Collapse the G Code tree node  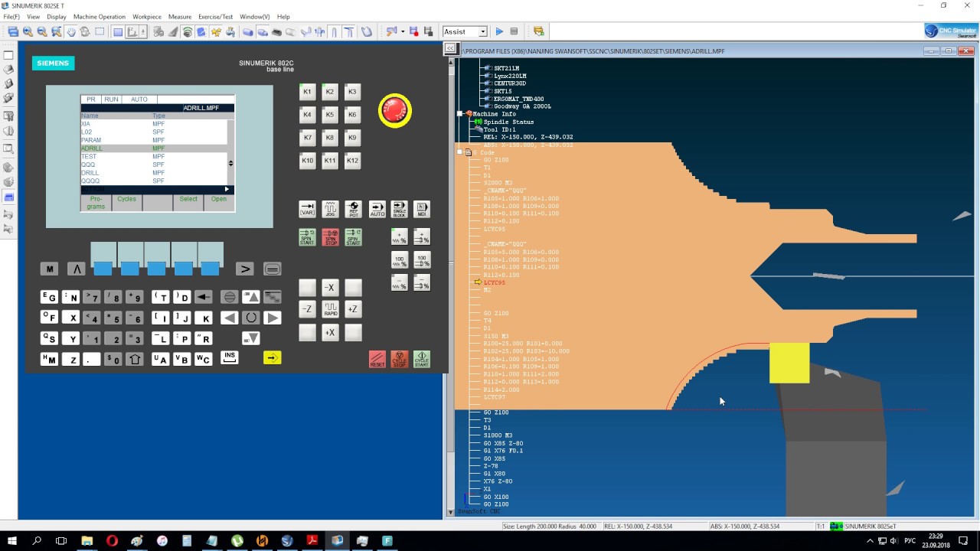click(x=460, y=152)
